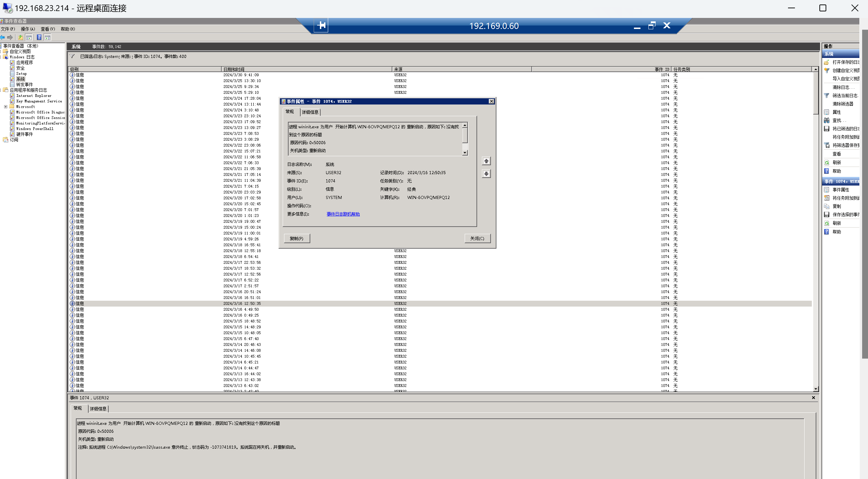
Task: Click previous event up-arrow in dialog
Action: point(486,161)
